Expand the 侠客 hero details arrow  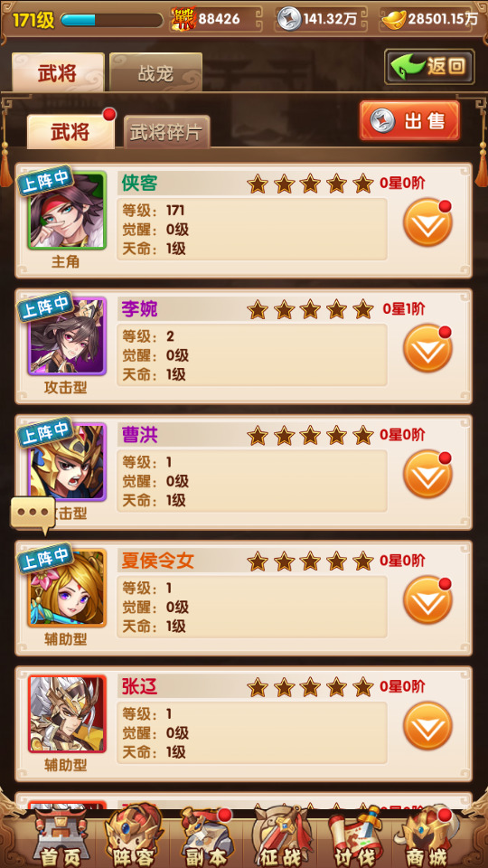427,222
